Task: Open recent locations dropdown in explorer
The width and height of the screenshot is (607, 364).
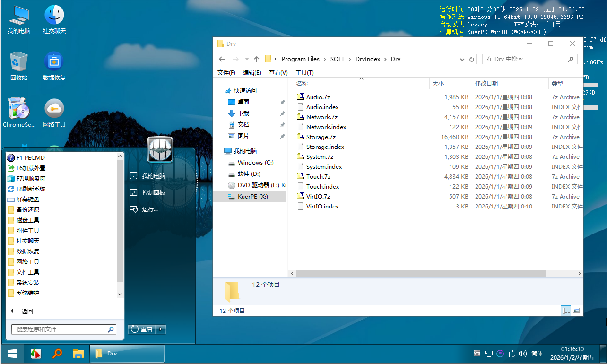Action: [247, 59]
